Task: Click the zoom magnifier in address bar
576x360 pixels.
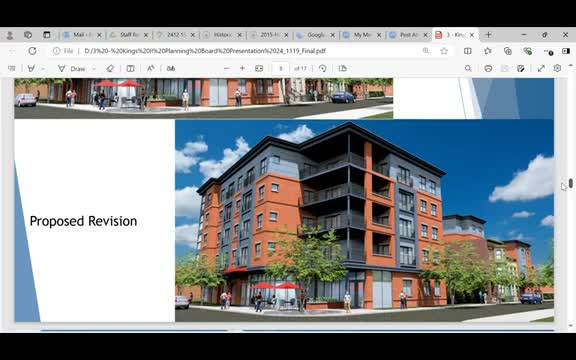Action: tap(426, 51)
